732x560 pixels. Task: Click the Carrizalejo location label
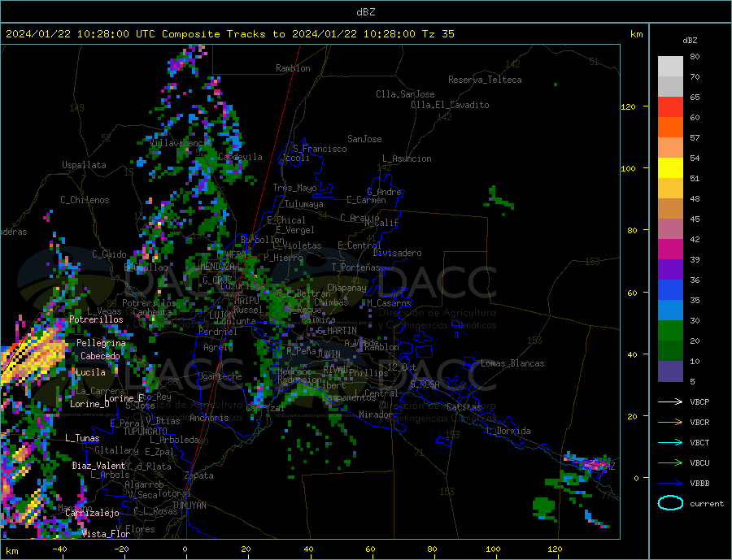[x=92, y=513]
